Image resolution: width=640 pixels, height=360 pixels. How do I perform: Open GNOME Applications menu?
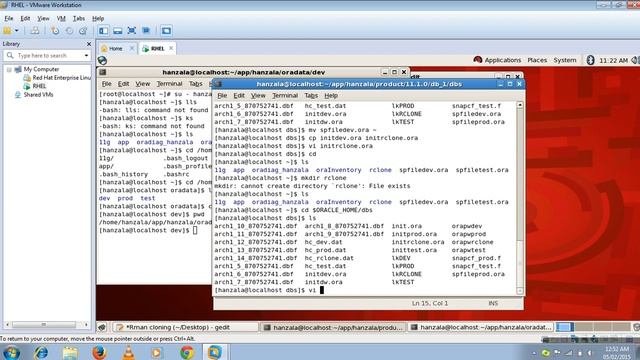tap(497, 60)
